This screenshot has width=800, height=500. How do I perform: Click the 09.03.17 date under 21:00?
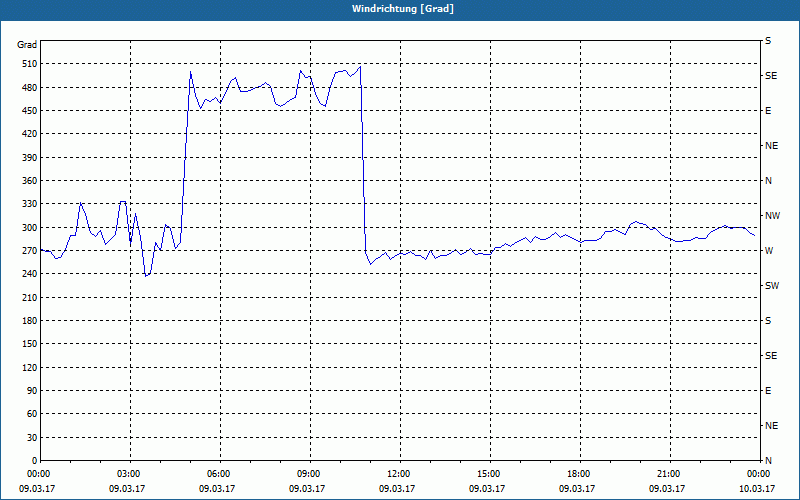[667, 488]
